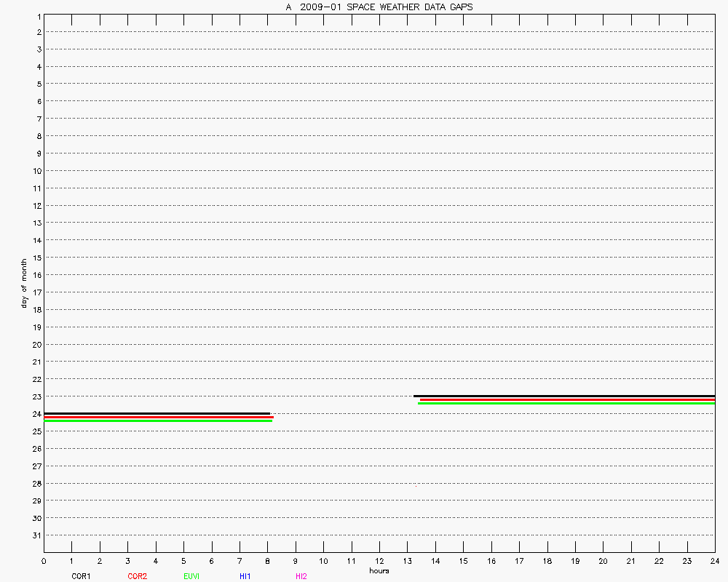
Task: Click the black COR1 gap bar on day 23
Action: point(564,396)
